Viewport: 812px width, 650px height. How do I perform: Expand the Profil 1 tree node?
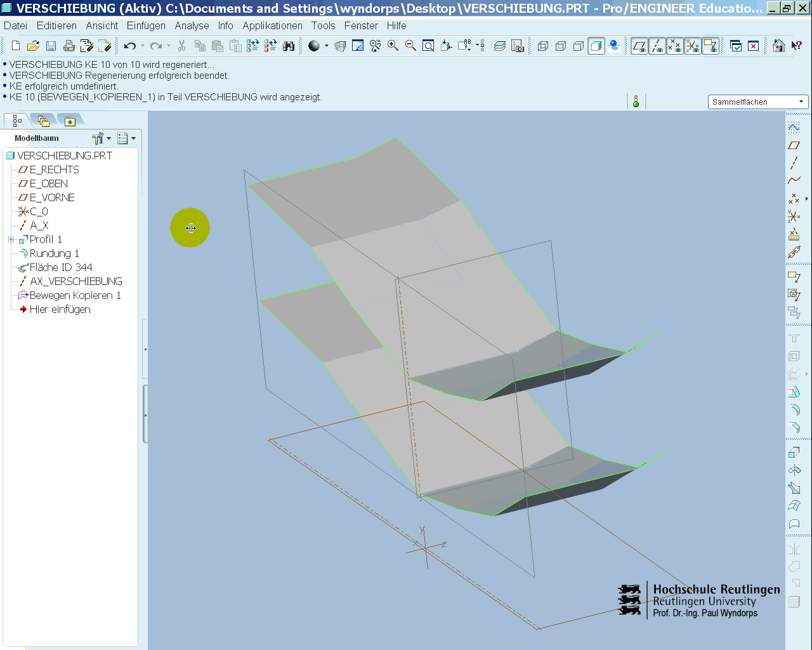(11, 239)
